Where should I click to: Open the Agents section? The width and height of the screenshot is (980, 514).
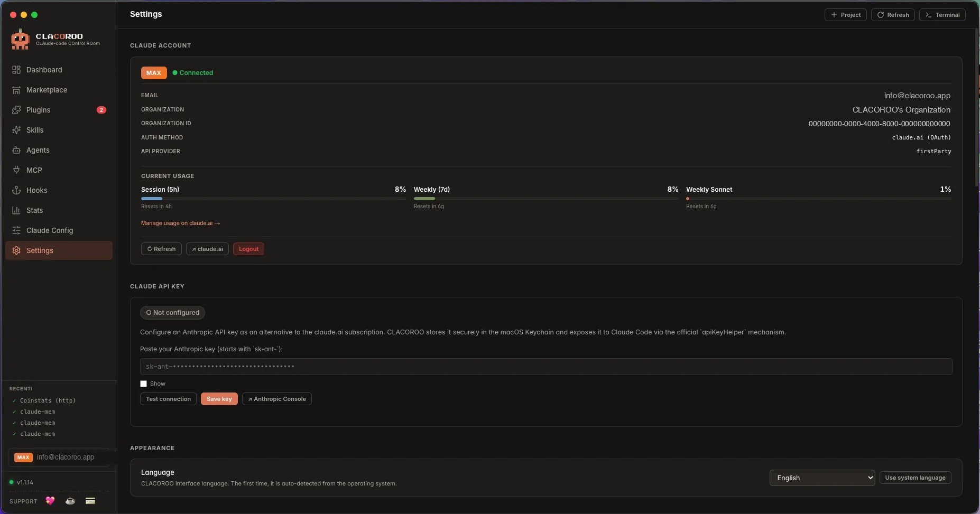(59, 150)
